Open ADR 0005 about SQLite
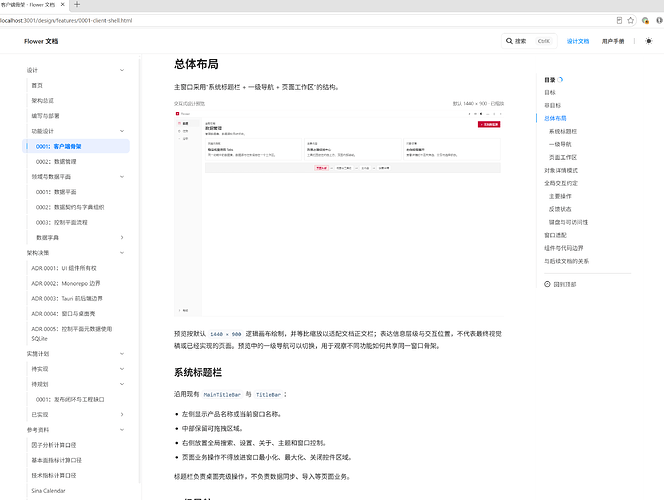This screenshot has height=500, width=664. coord(72,334)
